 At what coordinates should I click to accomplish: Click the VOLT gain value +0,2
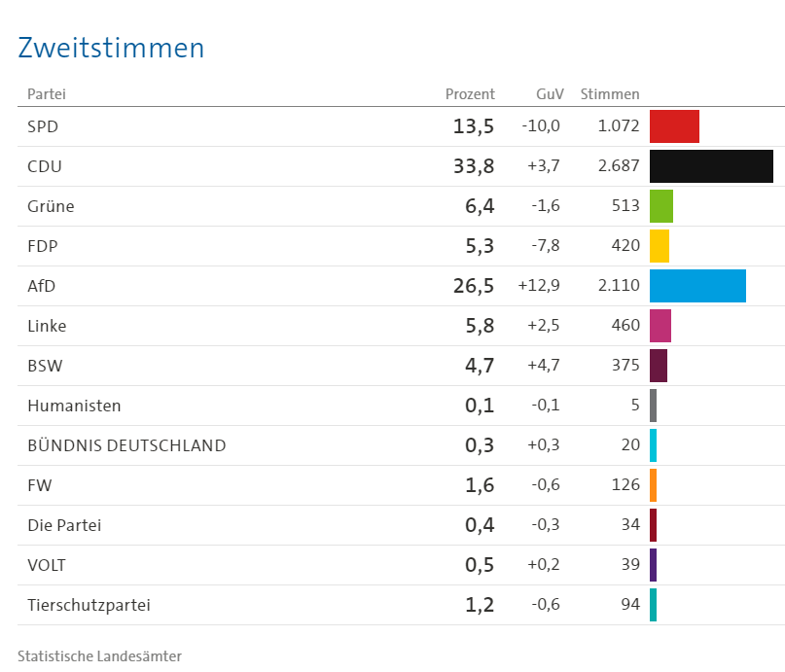[544, 565]
